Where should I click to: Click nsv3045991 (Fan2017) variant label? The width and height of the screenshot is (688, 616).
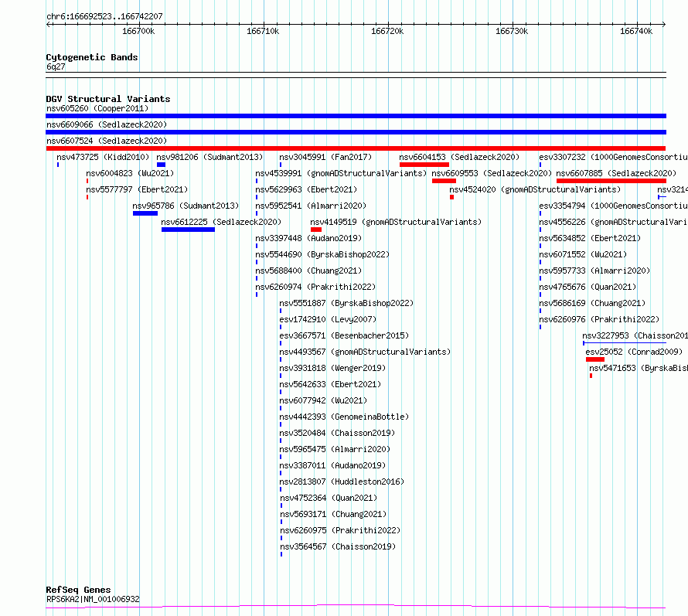point(325,157)
